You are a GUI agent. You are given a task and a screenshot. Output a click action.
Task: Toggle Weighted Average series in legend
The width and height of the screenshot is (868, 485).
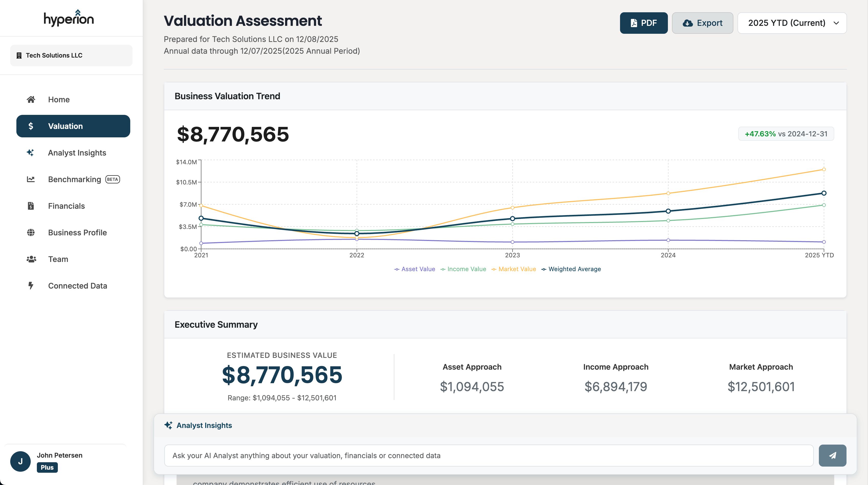[571, 269]
